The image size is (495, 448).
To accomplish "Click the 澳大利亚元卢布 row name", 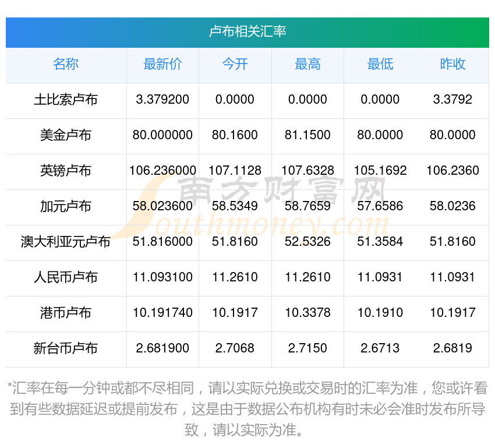I will (x=66, y=242).
